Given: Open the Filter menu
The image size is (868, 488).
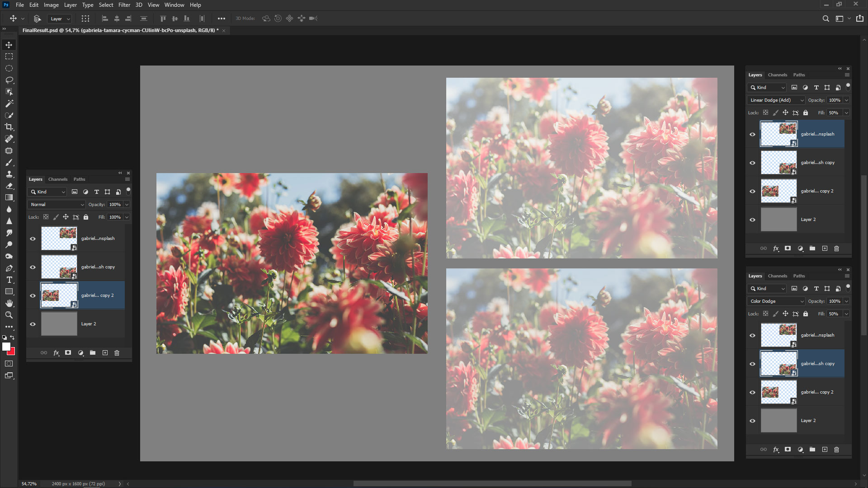Looking at the screenshot, I should [124, 5].
